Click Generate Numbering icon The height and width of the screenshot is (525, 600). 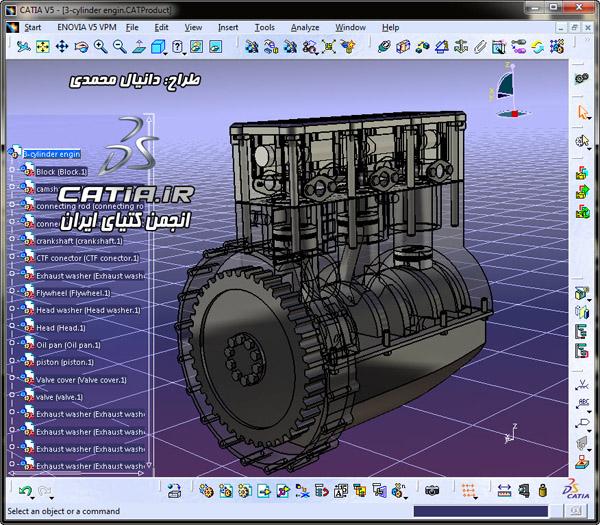point(341,490)
